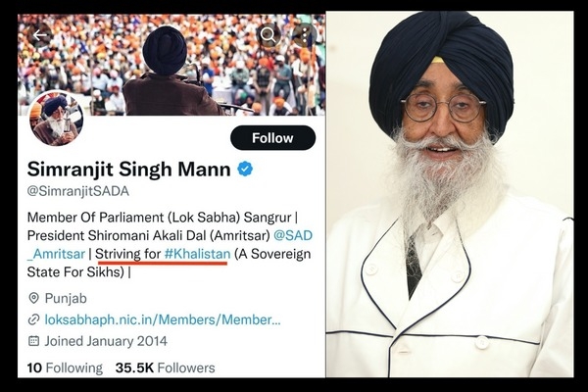This screenshot has width=588, height=392.
Task: Click the link chain icon
Action: pos(33,319)
